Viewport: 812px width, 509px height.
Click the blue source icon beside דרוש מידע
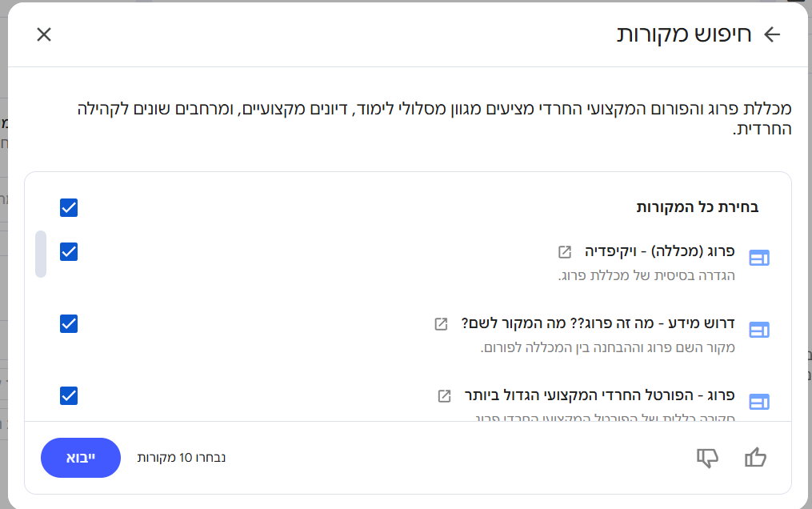759,329
